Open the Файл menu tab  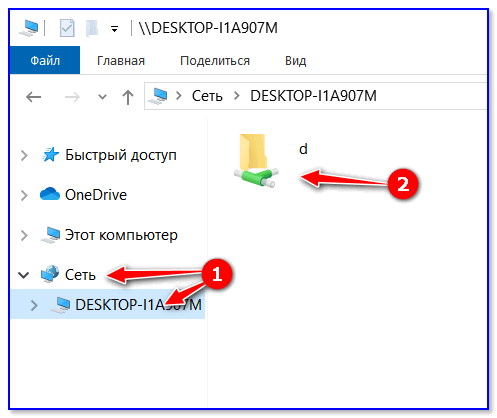click(45, 60)
